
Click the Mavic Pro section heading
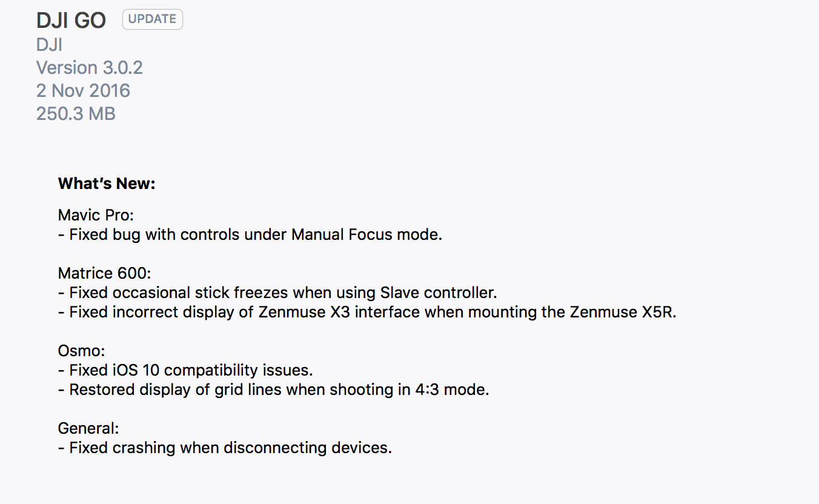click(96, 215)
